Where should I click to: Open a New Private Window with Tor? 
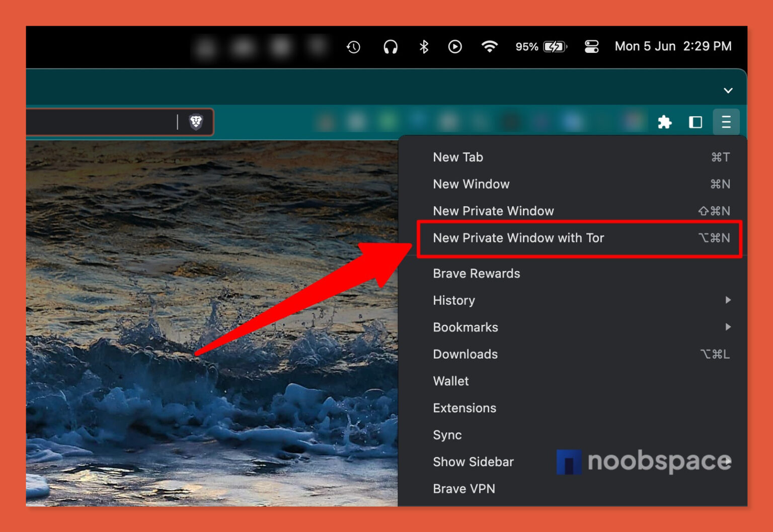(519, 238)
